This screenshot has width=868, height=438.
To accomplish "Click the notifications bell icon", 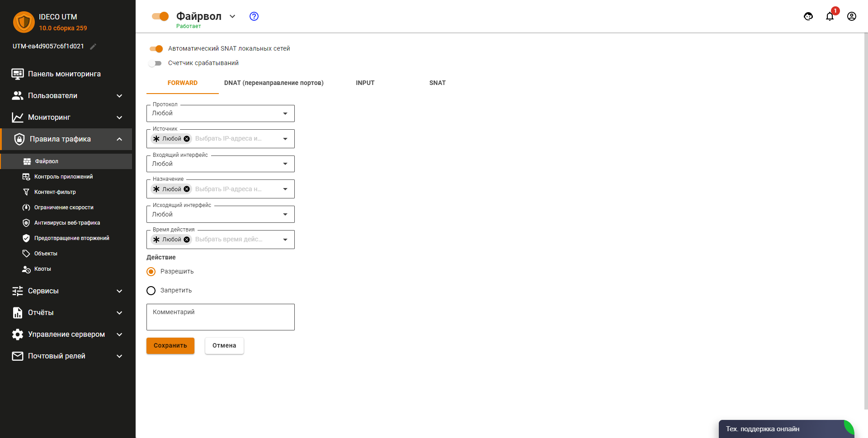I will (x=830, y=17).
